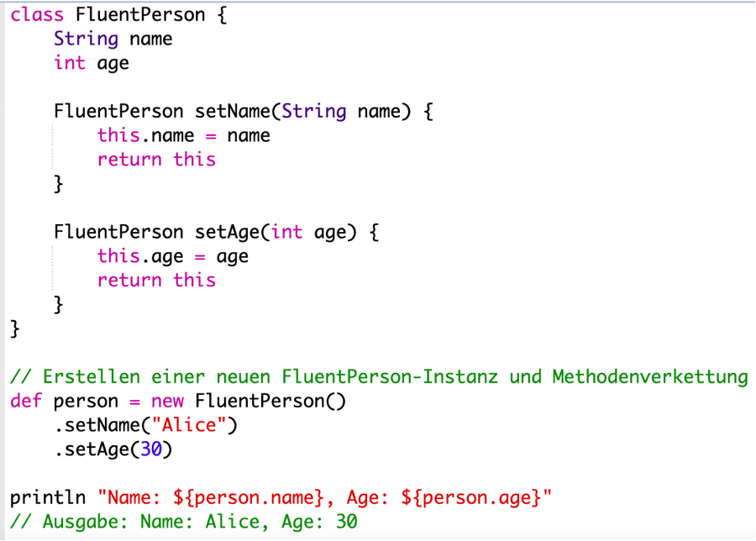Click the closing brace of the FluentPerson class
Screen dimensions: 756x541
coord(15,328)
